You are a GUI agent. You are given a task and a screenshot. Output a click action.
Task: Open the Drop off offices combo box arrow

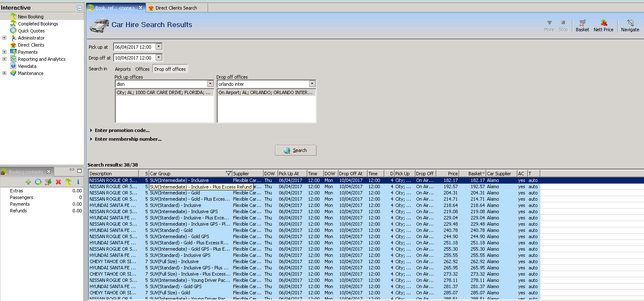(312, 84)
